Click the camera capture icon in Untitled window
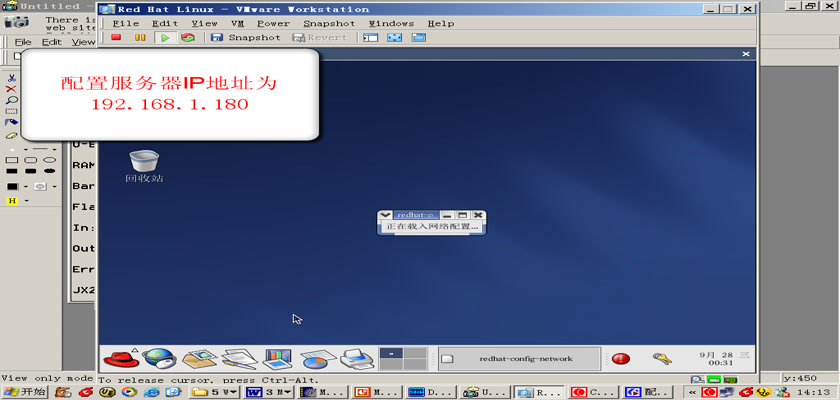 (19, 21)
